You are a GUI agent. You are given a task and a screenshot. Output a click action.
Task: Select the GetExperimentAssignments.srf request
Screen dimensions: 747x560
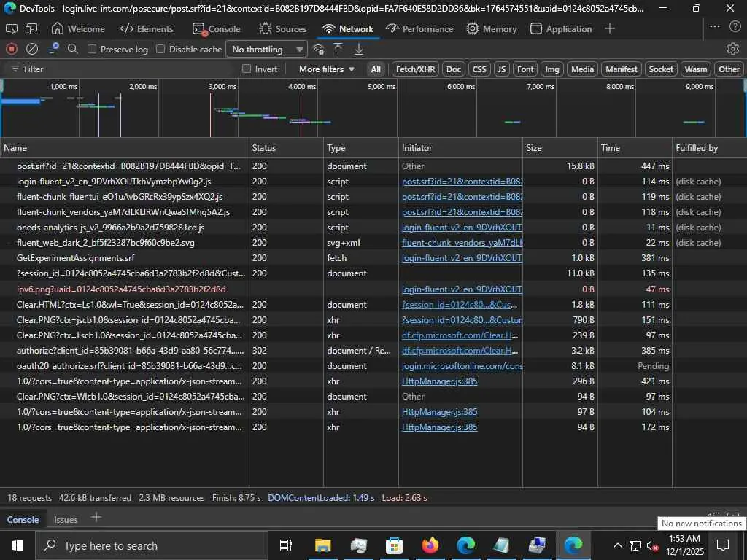pyautogui.click(x=75, y=257)
